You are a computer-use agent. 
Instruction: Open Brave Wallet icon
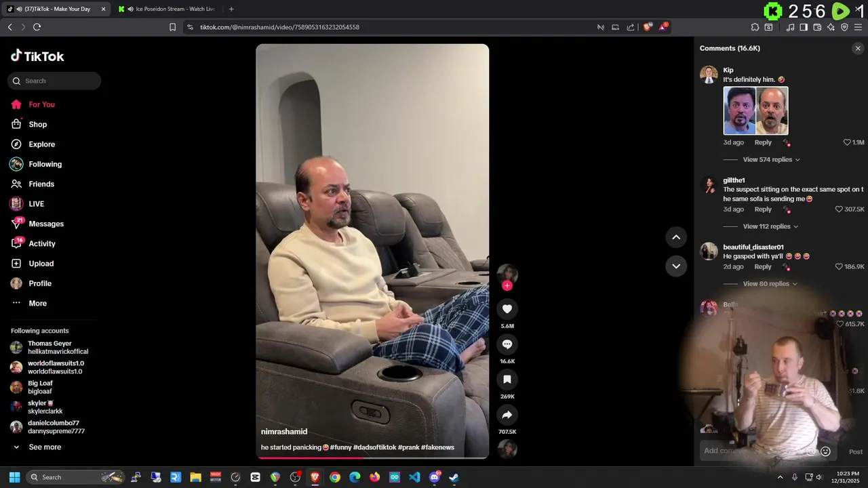[x=817, y=27]
